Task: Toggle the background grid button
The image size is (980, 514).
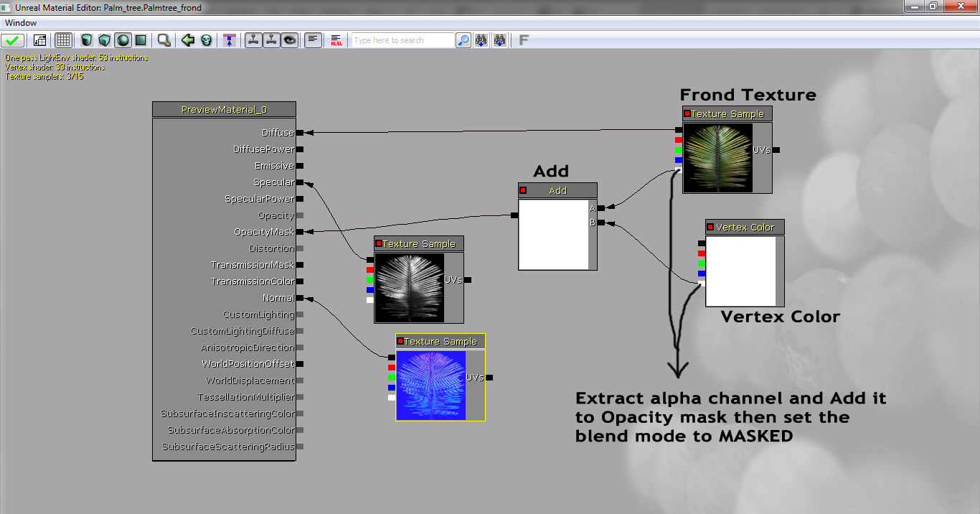Action: click(x=63, y=40)
